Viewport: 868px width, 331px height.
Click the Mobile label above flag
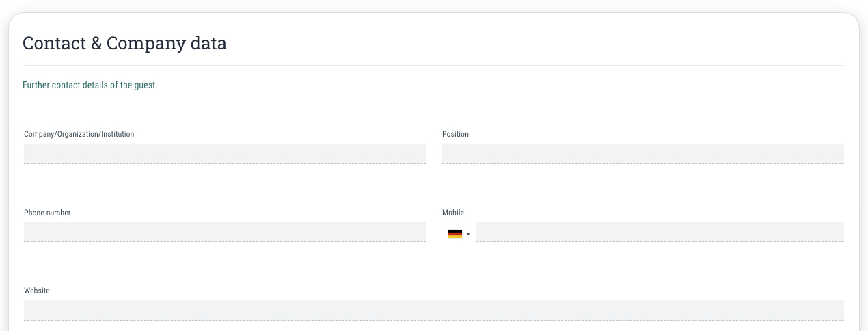pos(453,213)
